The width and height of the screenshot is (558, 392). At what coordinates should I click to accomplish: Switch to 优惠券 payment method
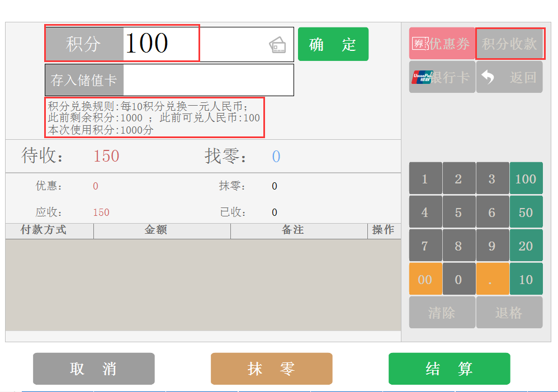442,44
